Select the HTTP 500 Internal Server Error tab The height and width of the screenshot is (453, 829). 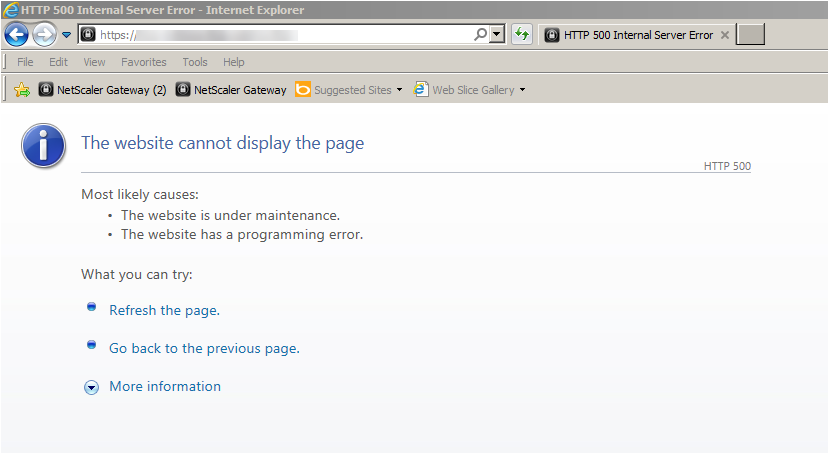click(x=628, y=35)
